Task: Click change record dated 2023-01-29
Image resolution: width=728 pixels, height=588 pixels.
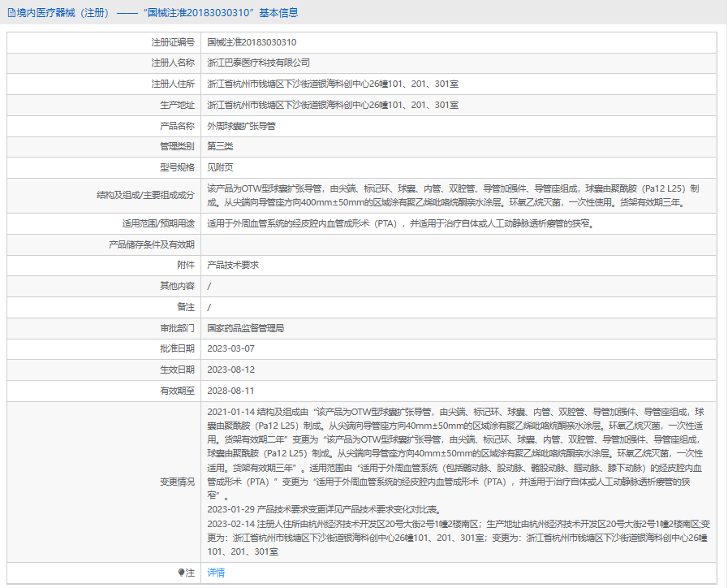Action: pos(326,509)
